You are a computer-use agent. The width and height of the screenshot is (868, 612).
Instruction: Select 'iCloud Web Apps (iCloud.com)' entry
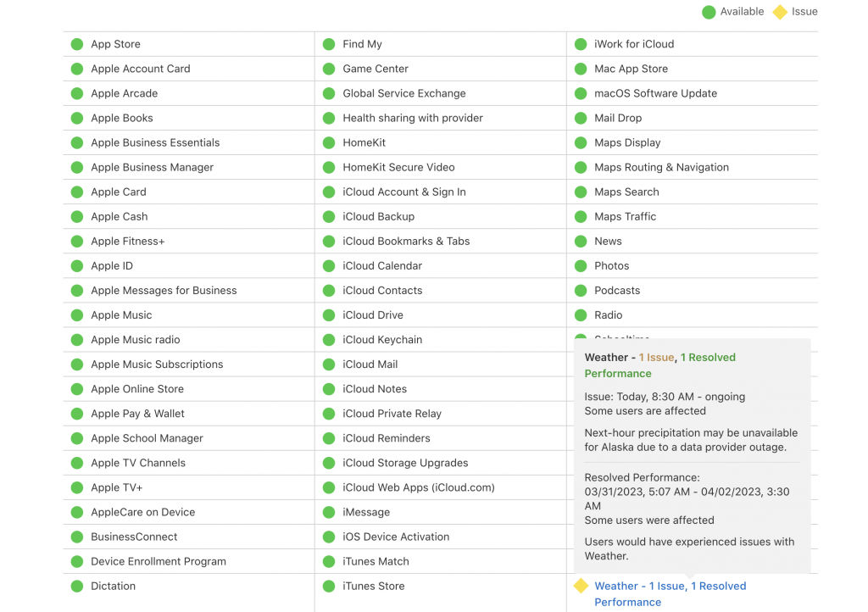pyautogui.click(x=419, y=487)
